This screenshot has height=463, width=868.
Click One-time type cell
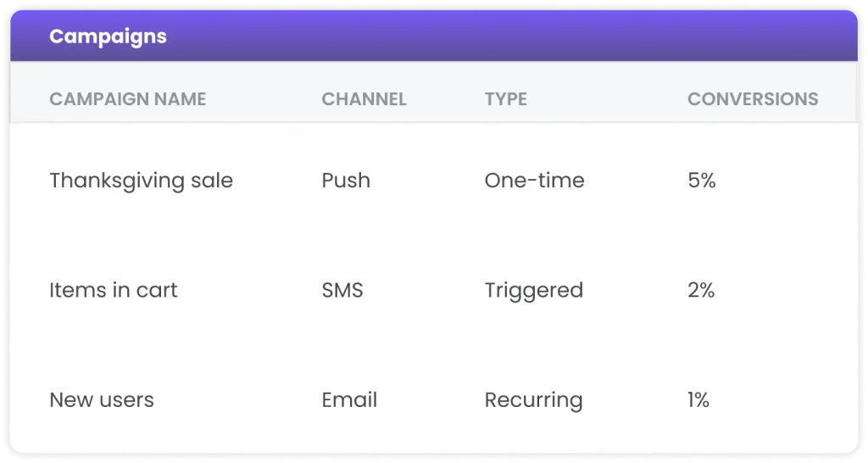point(535,181)
